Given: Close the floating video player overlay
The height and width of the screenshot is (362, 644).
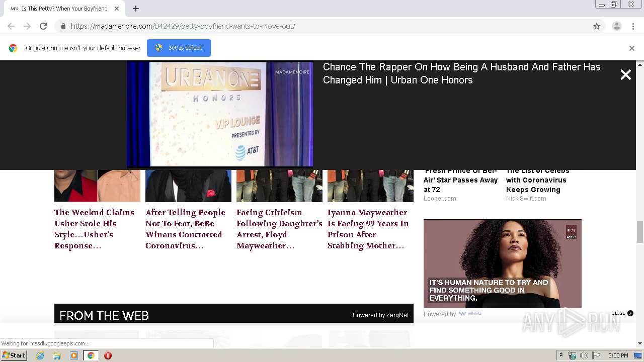Looking at the screenshot, I should (x=625, y=75).
